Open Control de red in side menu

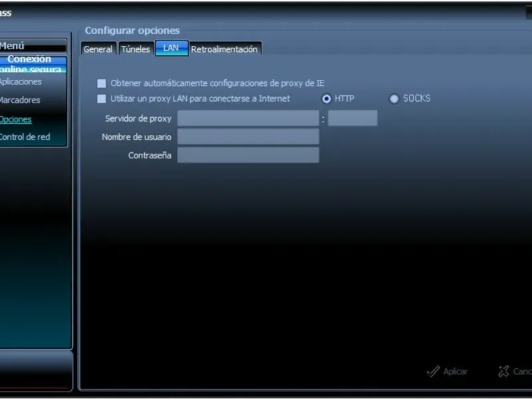(25, 137)
